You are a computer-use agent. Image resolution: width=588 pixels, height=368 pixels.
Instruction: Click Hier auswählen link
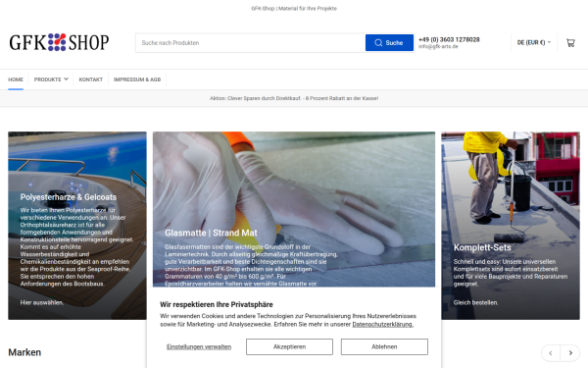point(42,302)
